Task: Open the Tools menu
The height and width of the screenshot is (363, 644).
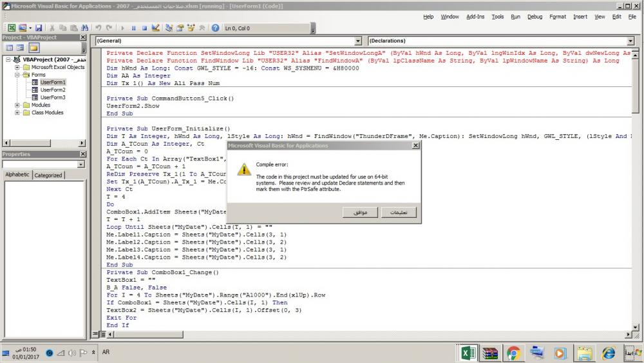Action: click(x=497, y=17)
